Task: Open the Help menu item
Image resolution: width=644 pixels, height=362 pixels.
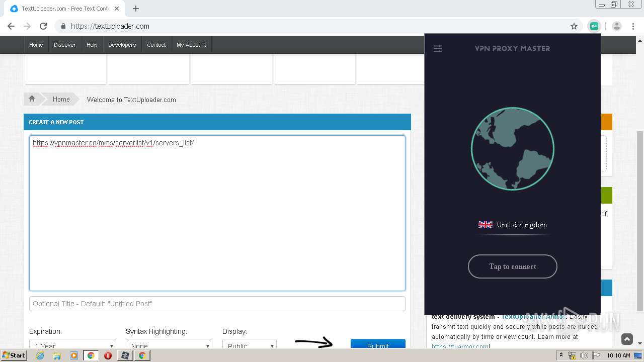Action: 92,45
